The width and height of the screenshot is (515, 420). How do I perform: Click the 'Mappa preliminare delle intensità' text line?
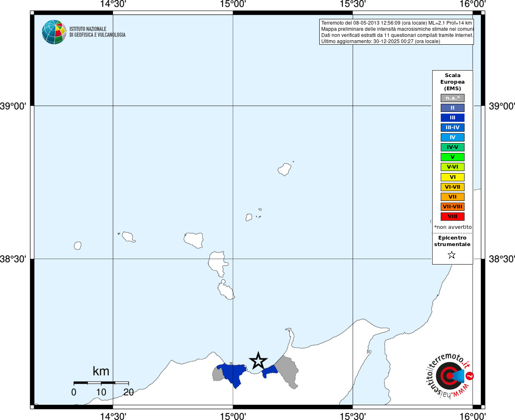click(x=397, y=29)
